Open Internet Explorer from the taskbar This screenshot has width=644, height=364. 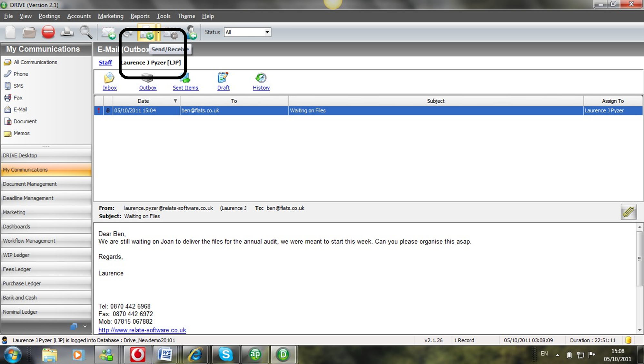(x=195, y=354)
